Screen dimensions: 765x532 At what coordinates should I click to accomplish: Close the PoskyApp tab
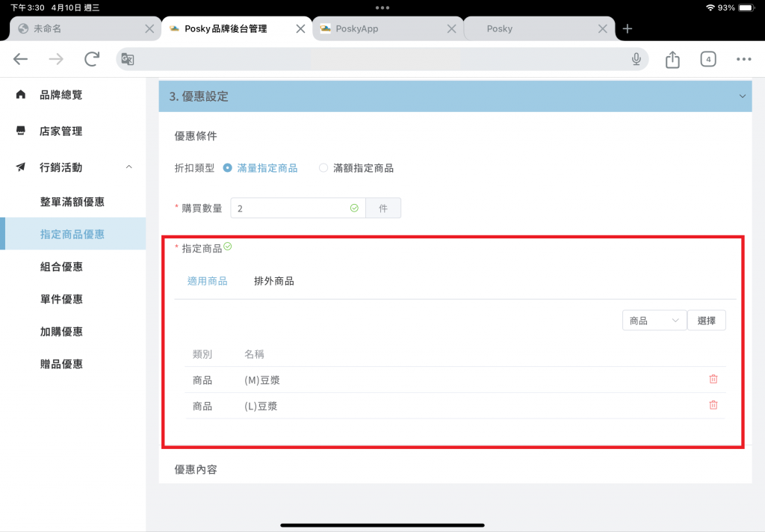(x=452, y=29)
